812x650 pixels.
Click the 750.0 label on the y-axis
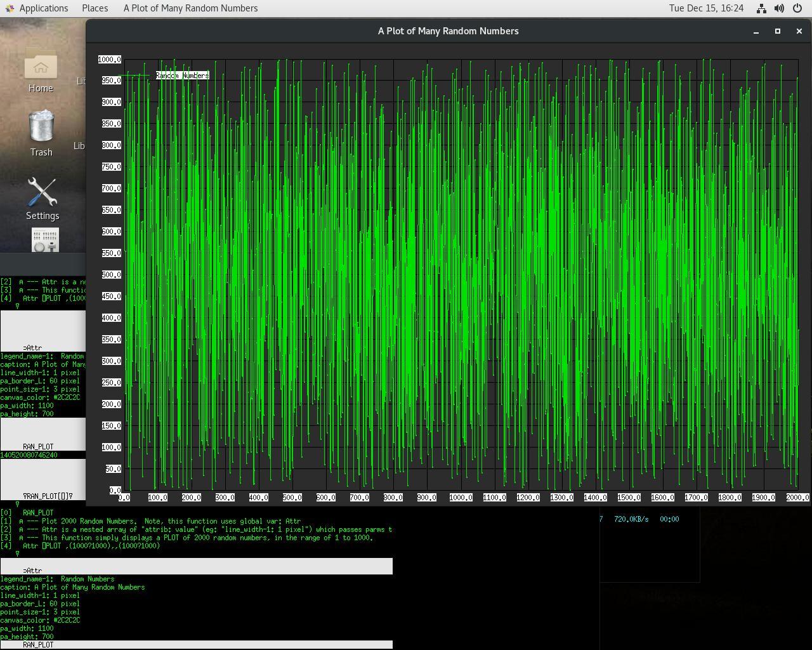(111, 167)
